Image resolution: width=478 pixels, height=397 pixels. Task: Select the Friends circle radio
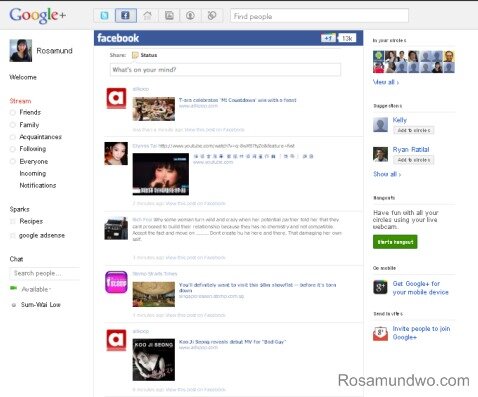tap(13, 113)
